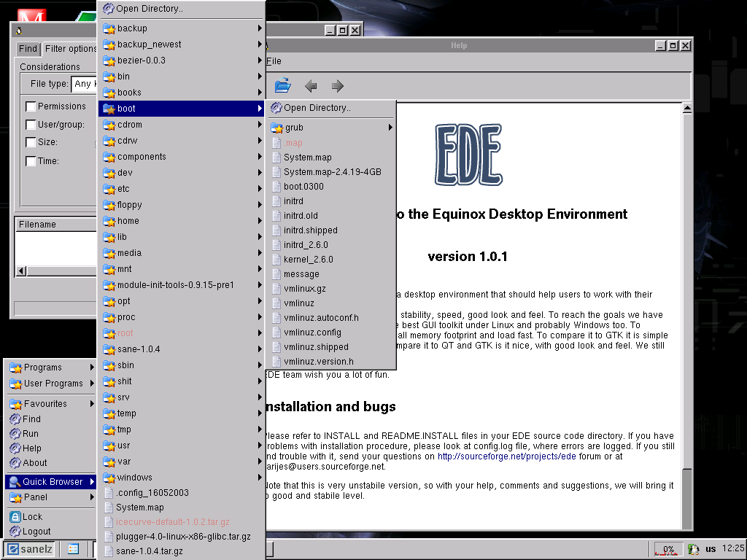The height and width of the screenshot is (560, 747).
Task: Click vmlinuz.version.h in boot submenu
Action: pyautogui.click(x=331, y=362)
